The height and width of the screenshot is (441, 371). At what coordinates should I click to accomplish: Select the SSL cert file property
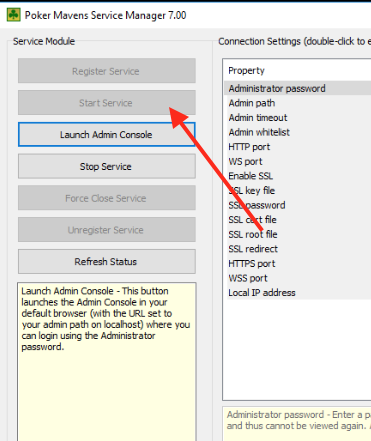pos(298,220)
